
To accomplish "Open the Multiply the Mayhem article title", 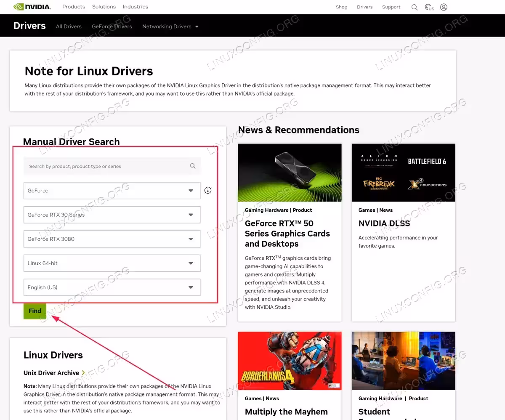I will [x=286, y=412].
